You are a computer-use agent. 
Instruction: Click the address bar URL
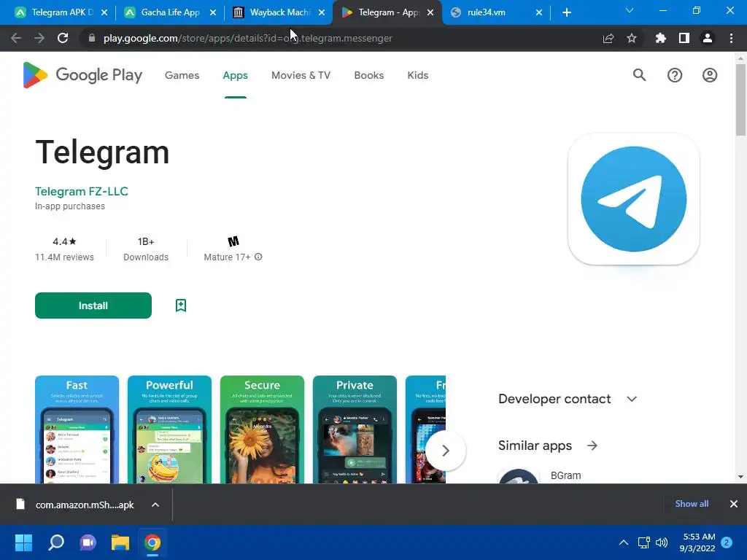(248, 38)
